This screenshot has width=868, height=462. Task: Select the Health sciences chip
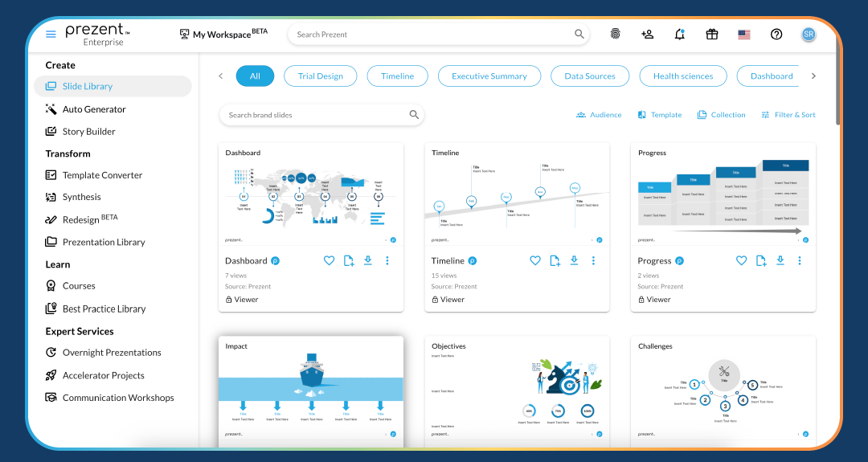(x=683, y=76)
